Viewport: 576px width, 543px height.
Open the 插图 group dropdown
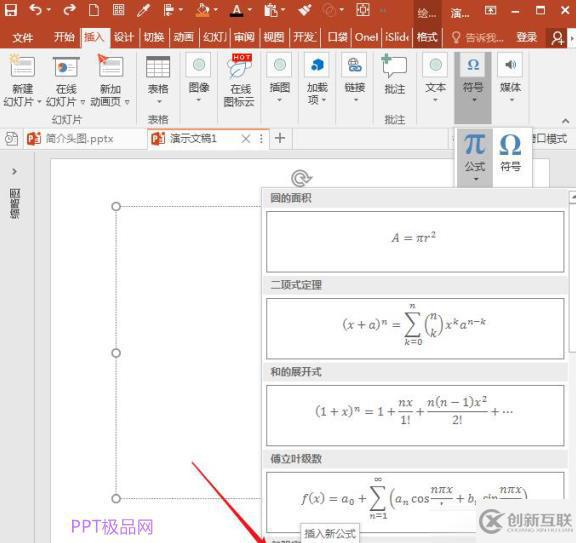[x=280, y=78]
